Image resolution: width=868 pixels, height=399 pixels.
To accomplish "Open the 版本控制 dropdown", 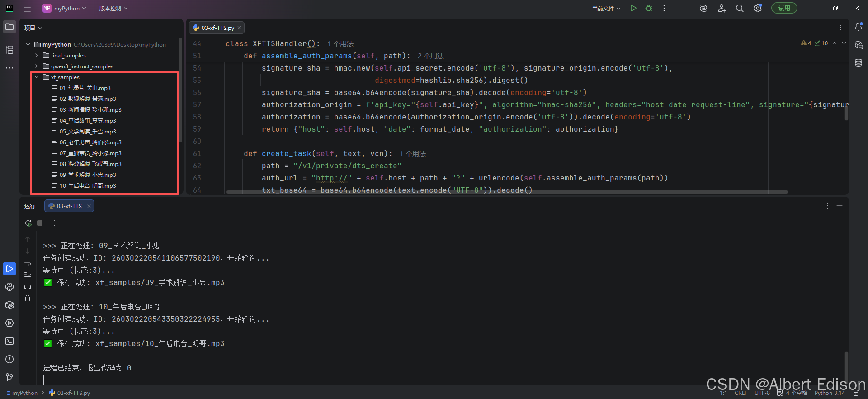I will [x=113, y=8].
